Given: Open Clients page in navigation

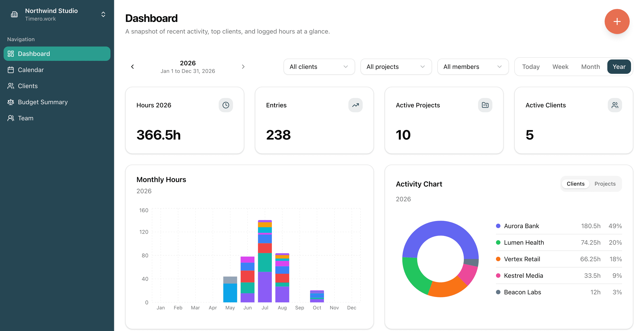Looking at the screenshot, I should (x=57, y=86).
